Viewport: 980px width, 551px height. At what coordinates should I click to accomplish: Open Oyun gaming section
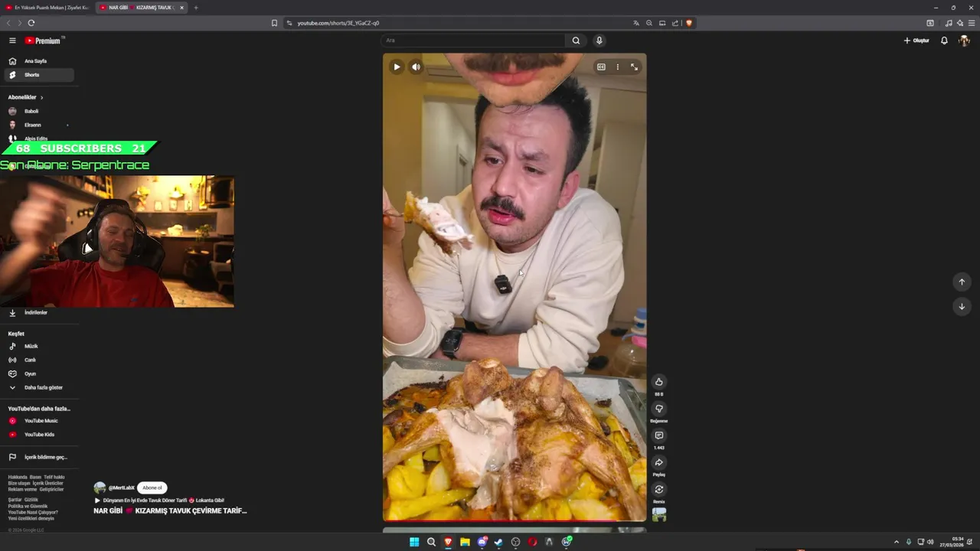[38, 373]
